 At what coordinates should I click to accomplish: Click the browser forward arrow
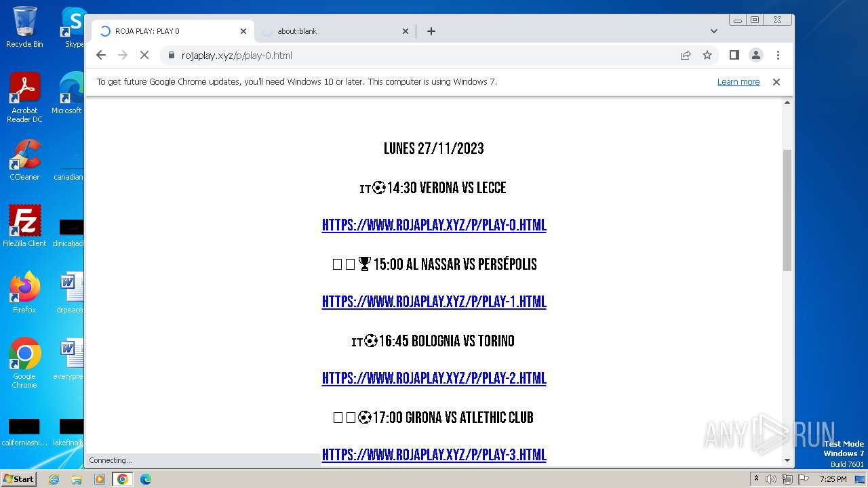tap(123, 56)
